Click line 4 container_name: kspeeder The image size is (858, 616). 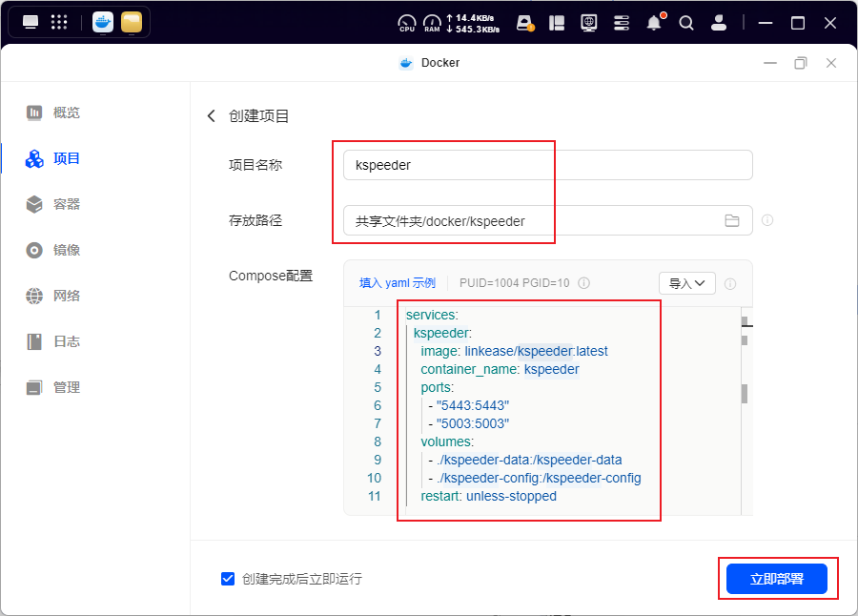(x=500, y=369)
